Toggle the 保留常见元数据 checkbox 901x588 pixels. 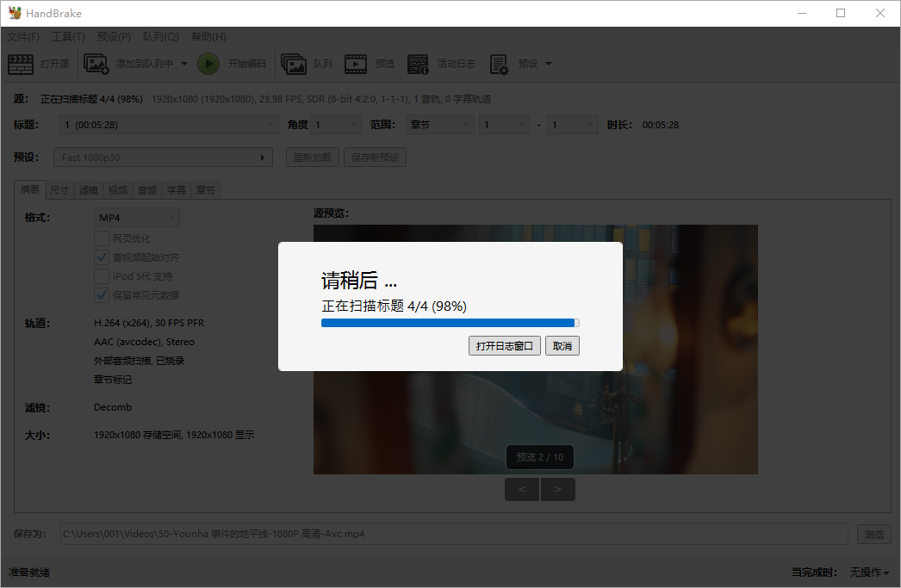(x=102, y=295)
